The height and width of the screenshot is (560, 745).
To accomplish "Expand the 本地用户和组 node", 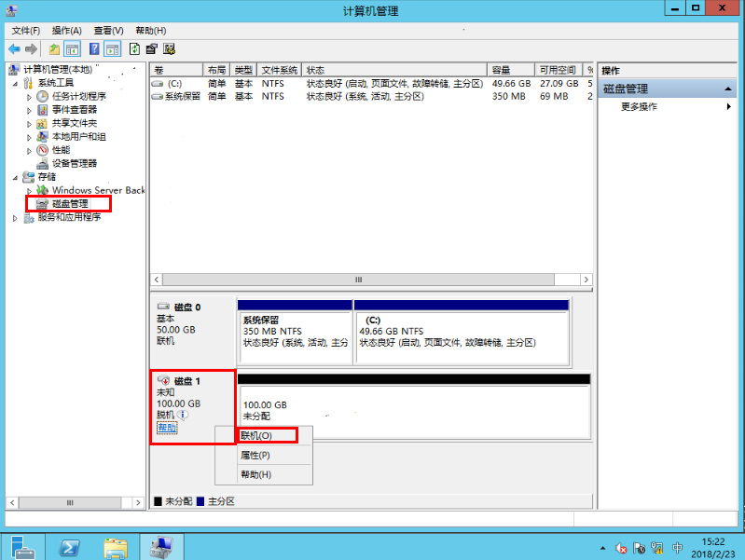I will [29, 137].
